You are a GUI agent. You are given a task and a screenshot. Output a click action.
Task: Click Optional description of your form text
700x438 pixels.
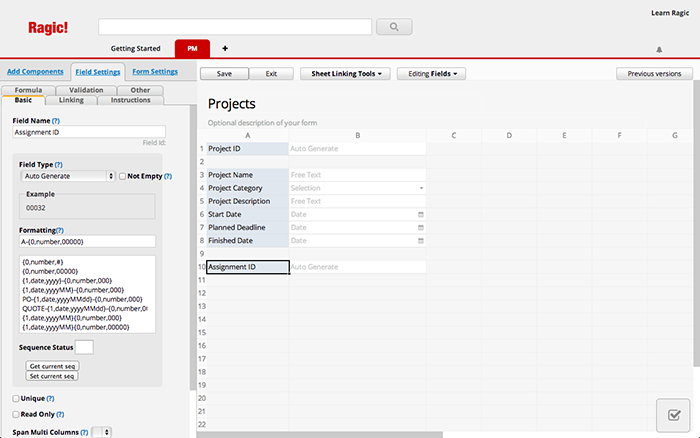tap(262, 123)
